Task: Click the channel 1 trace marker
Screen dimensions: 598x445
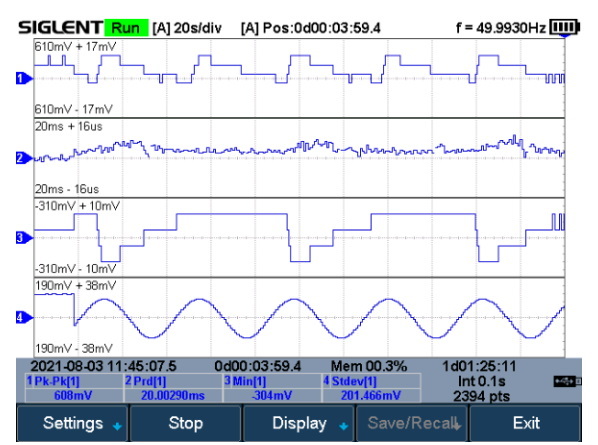Action: tap(24, 79)
